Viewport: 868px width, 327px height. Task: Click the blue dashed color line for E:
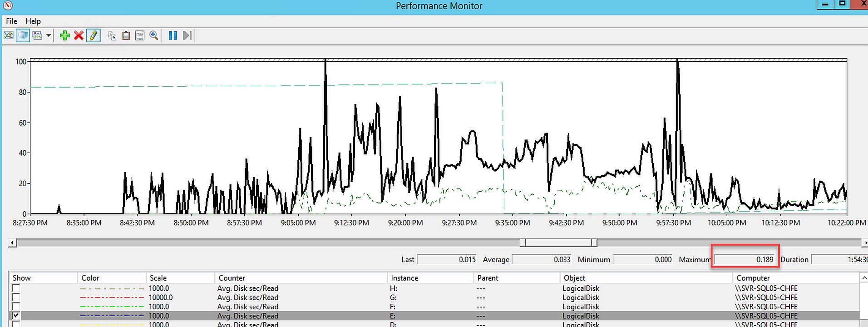112,316
